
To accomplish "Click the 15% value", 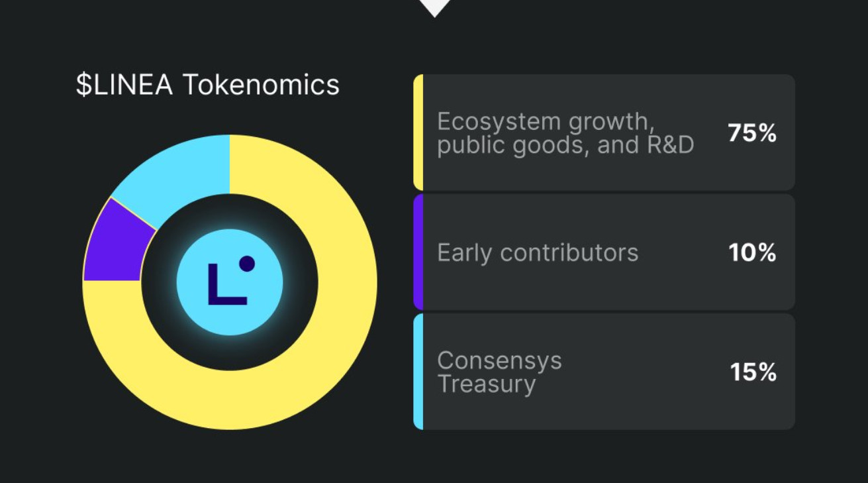I will click(x=753, y=372).
